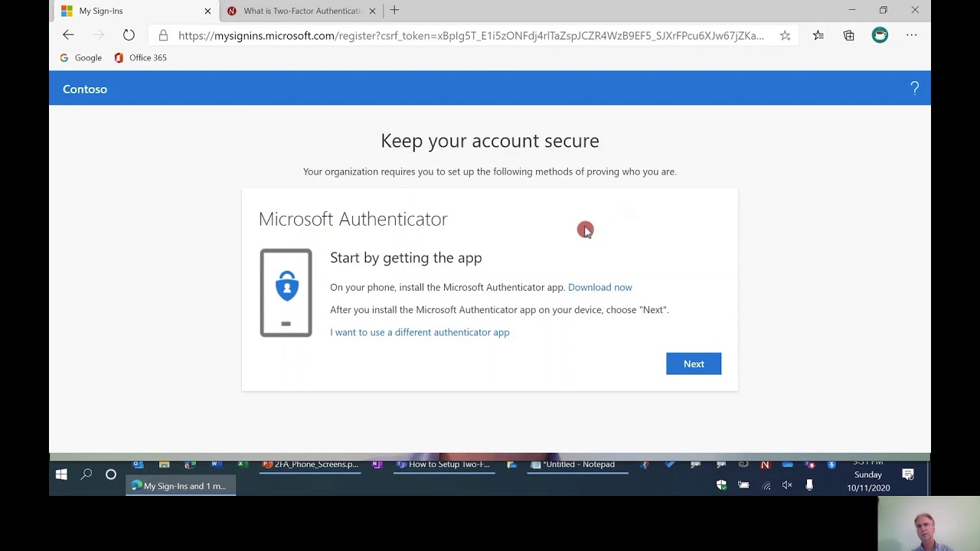Viewport: 980px width, 551px height.
Task: Open the Favorites list icon
Action: 818,35
